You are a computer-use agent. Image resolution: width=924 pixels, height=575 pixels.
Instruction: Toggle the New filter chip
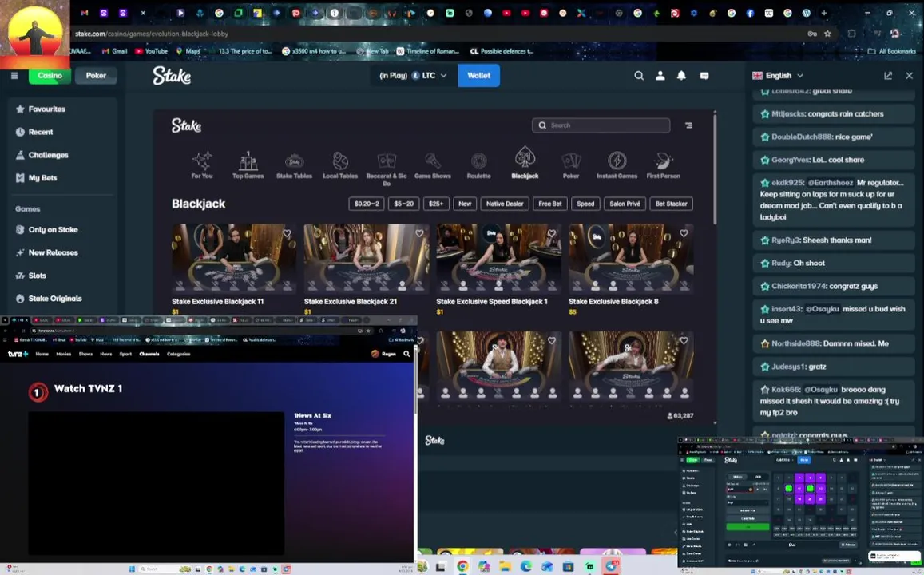point(465,204)
